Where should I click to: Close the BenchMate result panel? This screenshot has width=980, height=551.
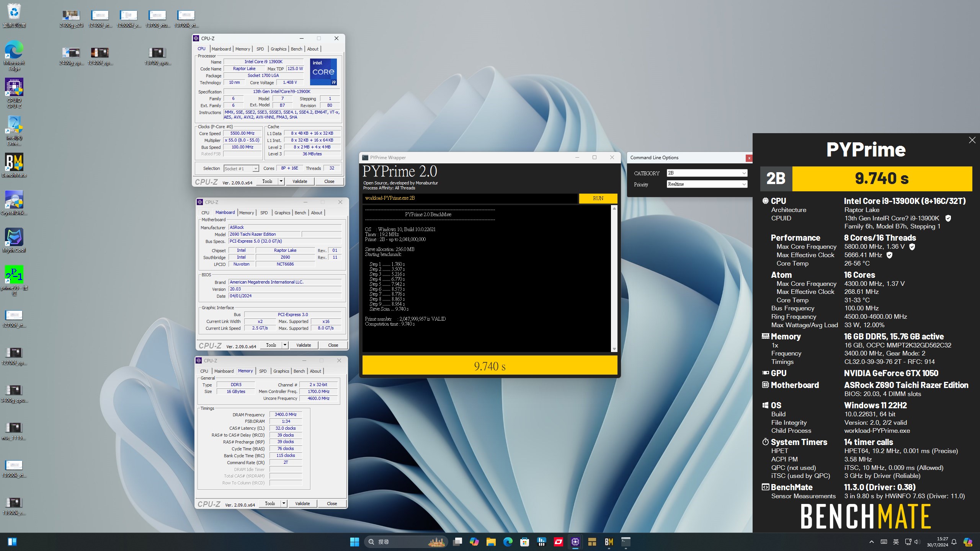[972, 140]
